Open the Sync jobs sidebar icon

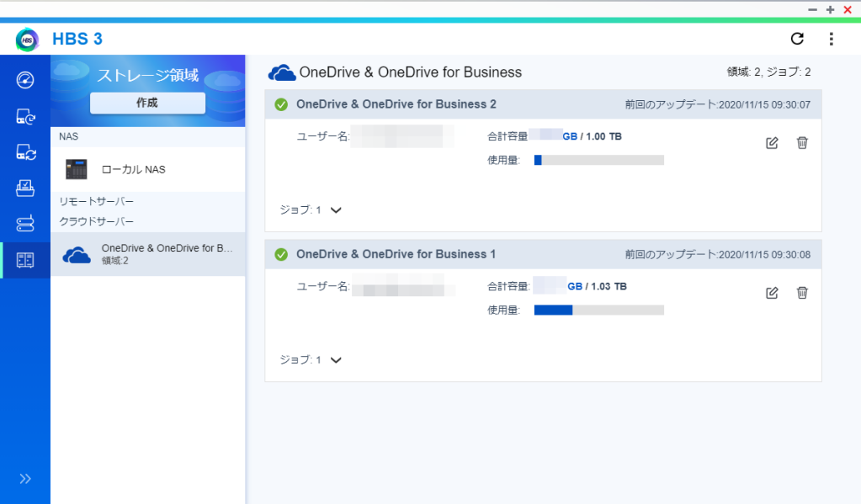coord(25,152)
